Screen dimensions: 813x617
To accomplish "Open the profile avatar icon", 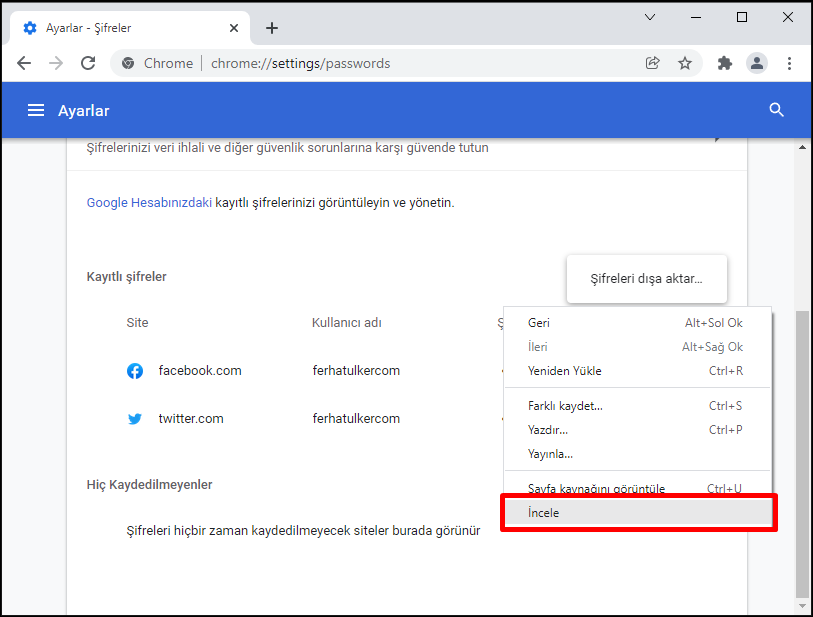I will (x=756, y=63).
